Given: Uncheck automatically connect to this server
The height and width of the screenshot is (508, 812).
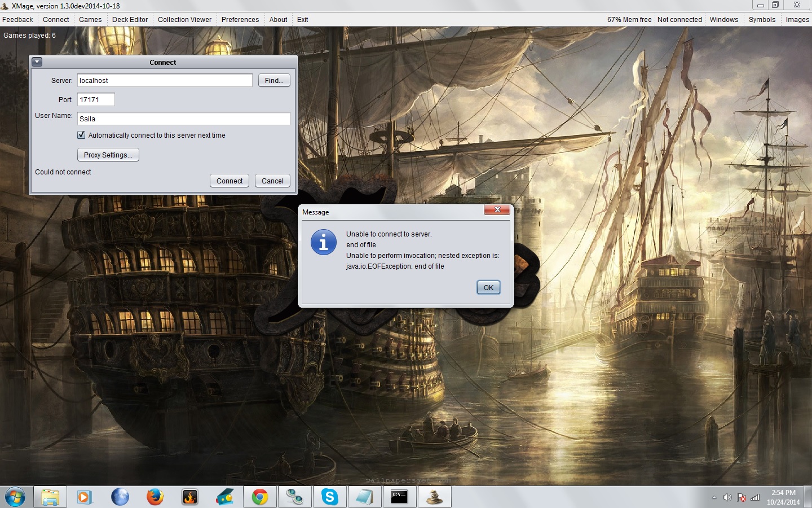Looking at the screenshot, I should pyautogui.click(x=81, y=135).
